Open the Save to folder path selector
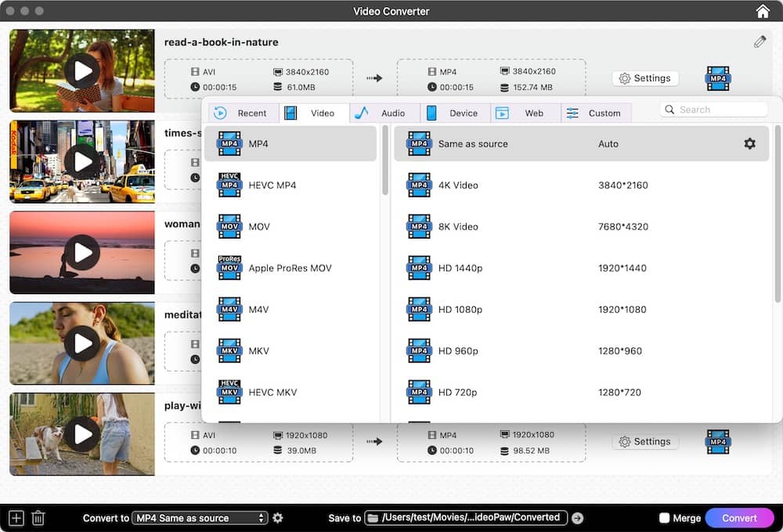The width and height of the screenshot is (783, 532). pos(466,518)
